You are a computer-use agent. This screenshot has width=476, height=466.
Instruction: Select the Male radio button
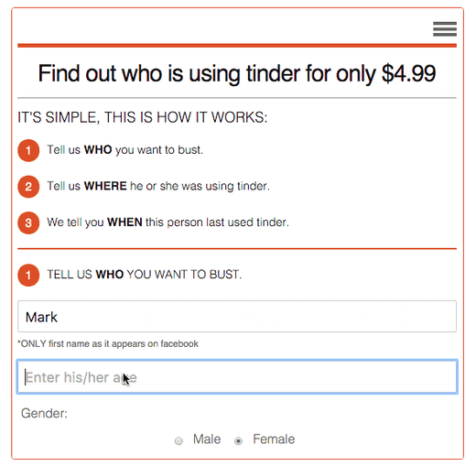point(178,440)
